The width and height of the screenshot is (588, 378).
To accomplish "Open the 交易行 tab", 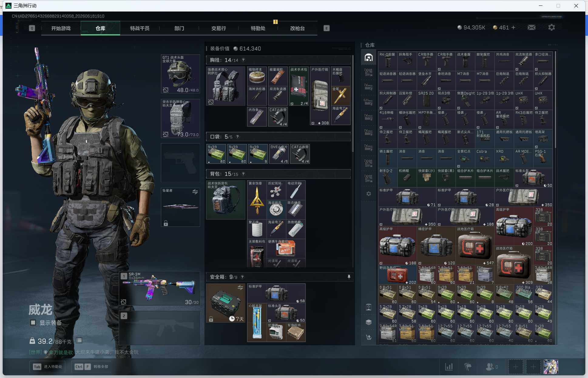I will (218, 28).
